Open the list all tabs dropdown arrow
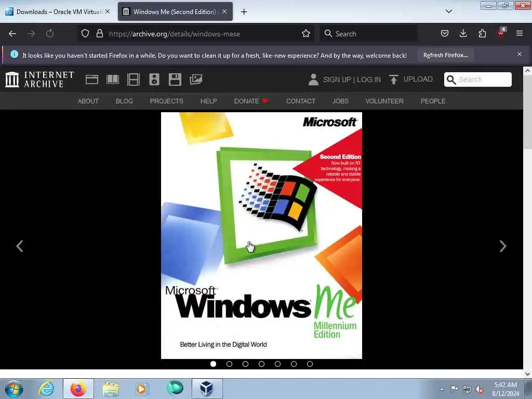Image resolution: width=532 pixels, height=399 pixels. point(448,11)
